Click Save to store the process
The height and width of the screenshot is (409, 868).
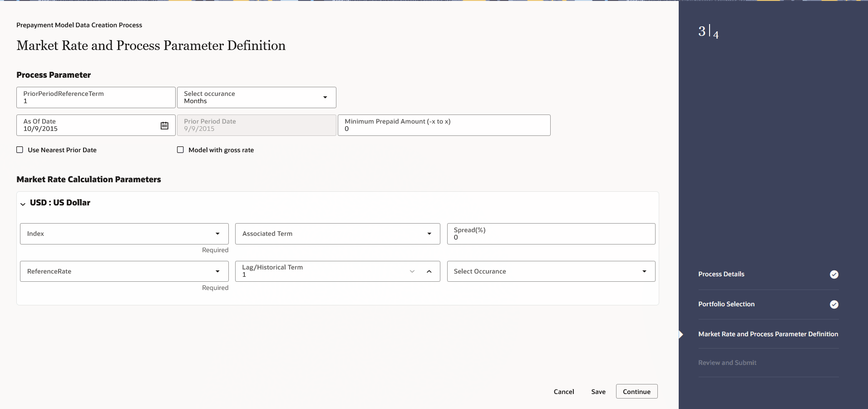pos(597,391)
